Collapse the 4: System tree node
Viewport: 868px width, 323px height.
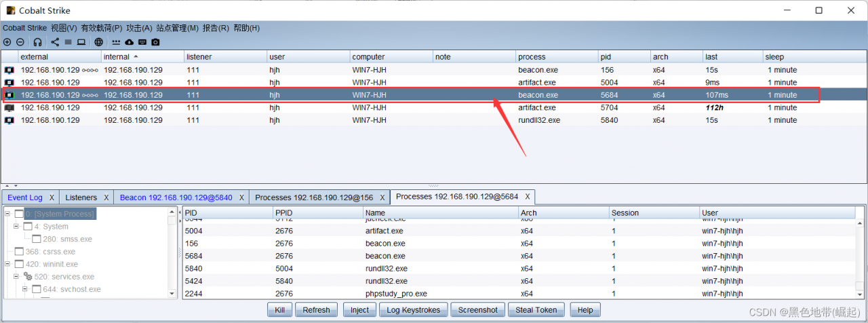click(16, 226)
